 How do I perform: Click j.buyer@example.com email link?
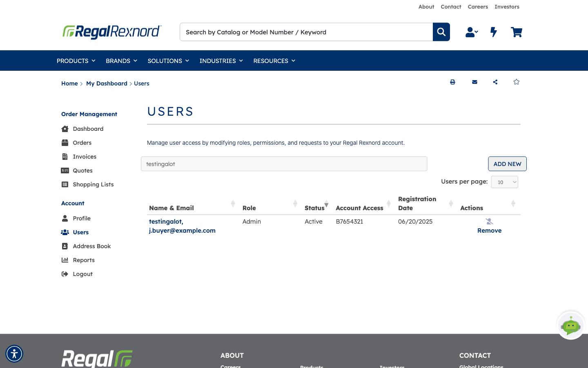point(182,231)
